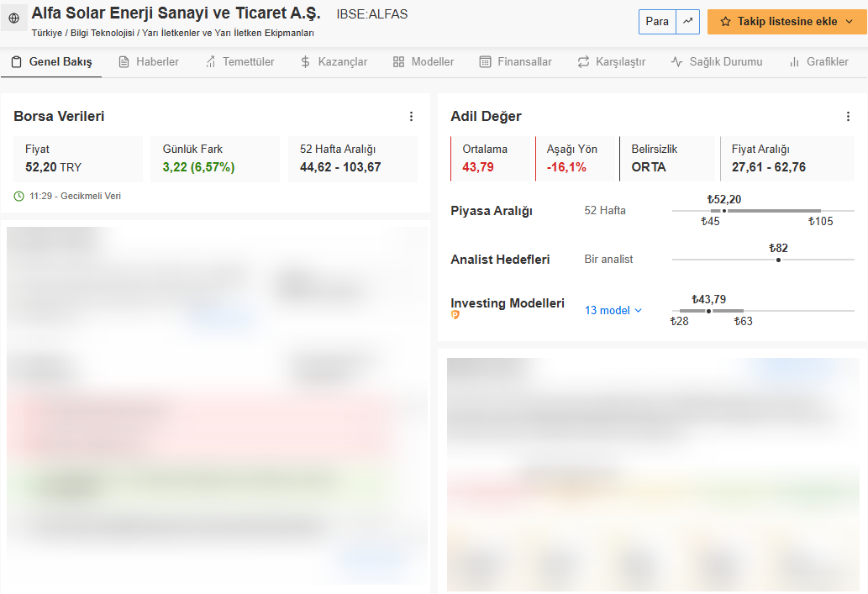The width and height of the screenshot is (868, 594).
Task: Open the Genel Bakış tab
Action: click(x=51, y=62)
